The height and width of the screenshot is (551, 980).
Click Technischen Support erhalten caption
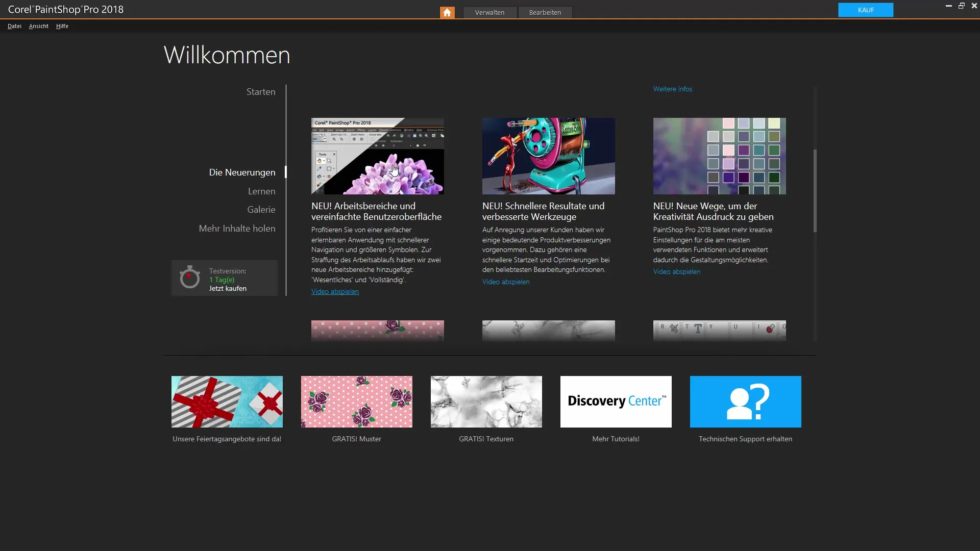tap(746, 439)
